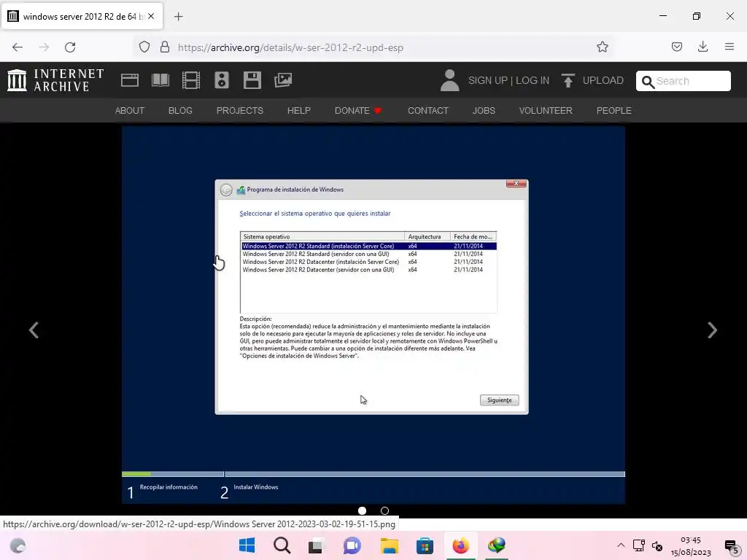Open tracking protection shield icon
Image resolution: width=747 pixels, height=560 pixels.
144,47
